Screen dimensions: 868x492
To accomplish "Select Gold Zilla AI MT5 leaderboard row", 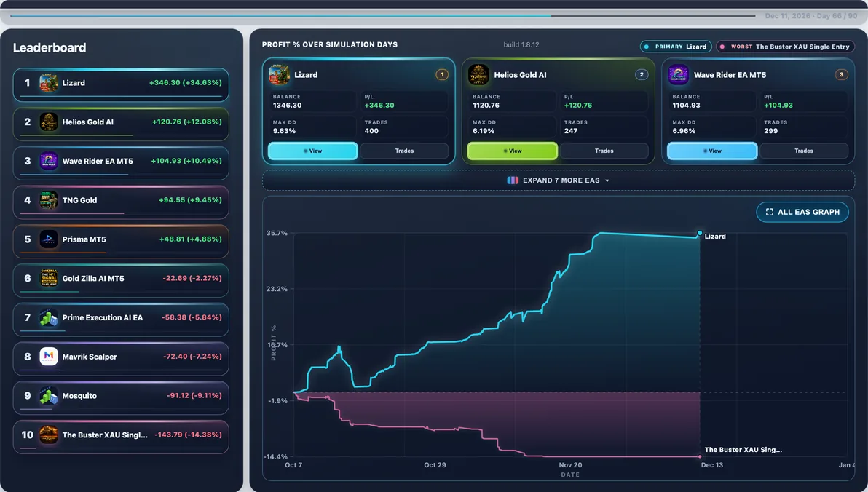I will pos(121,280).
